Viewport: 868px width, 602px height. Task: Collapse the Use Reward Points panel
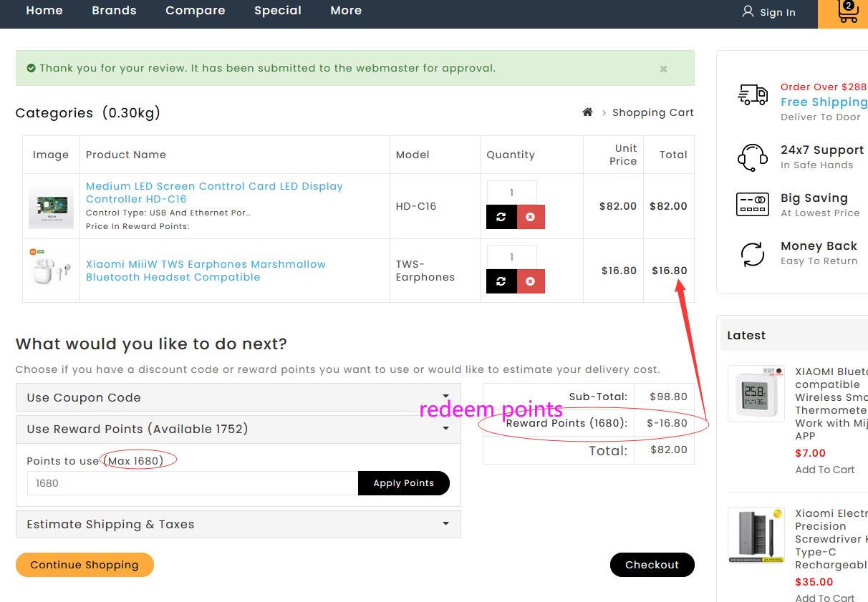point(238,429)
